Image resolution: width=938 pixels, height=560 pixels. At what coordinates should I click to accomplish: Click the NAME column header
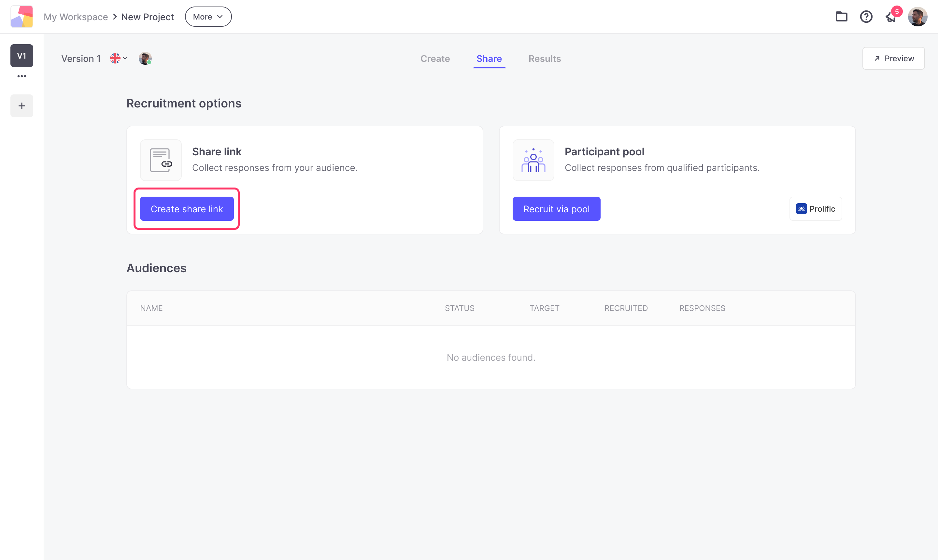pos(151,308)
